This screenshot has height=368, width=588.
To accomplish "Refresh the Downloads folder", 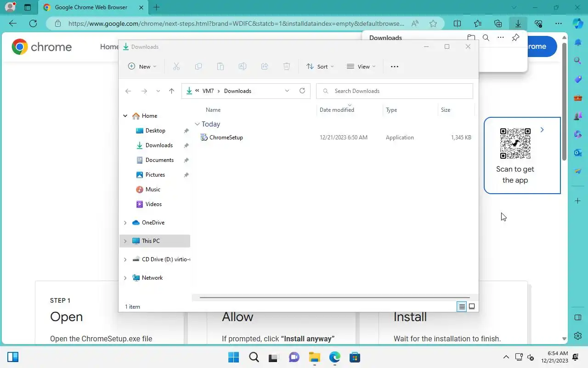I will coord(302,91).
